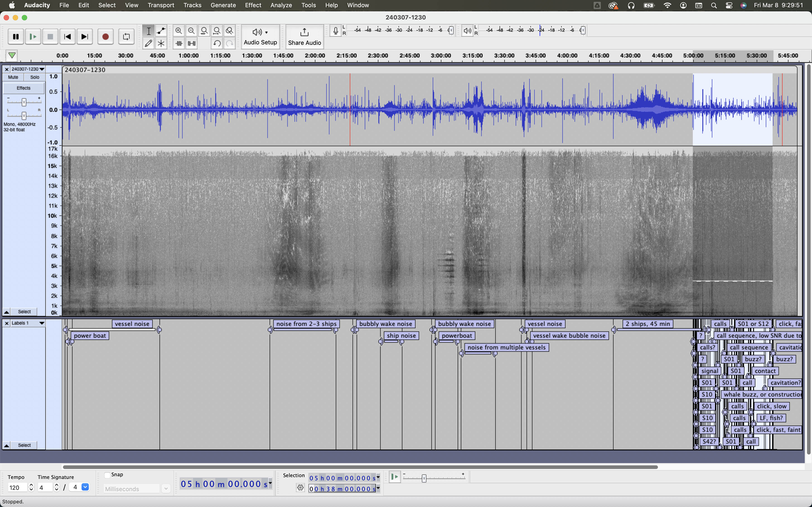This screenshot has height=507, width=812.
Task: Click the Undo arrow icon
Action: point(217,43)
